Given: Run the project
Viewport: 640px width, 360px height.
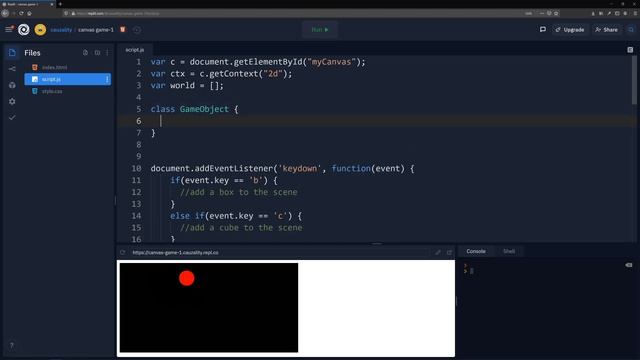Looking at the screenshot, I should [320, 30].
